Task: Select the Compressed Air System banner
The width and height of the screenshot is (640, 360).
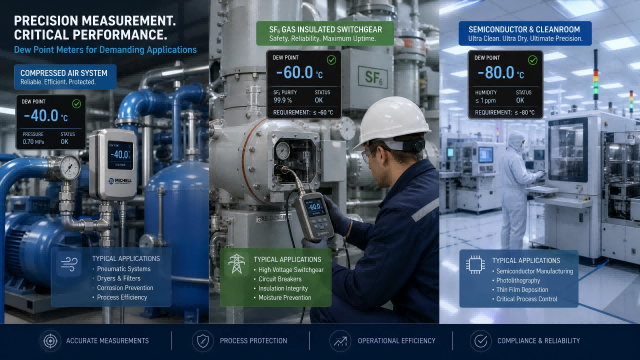Action: click(65, 77)
